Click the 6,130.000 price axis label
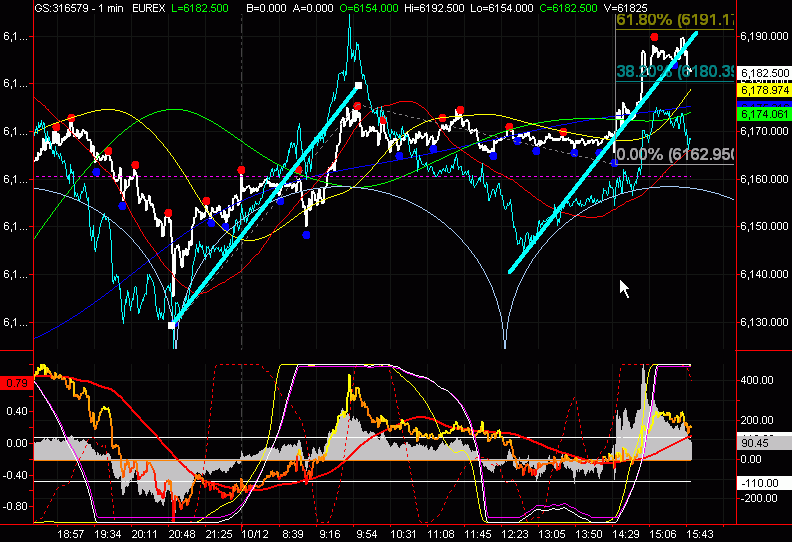Viewport: 792px width, 542px height. click(764, 322)
